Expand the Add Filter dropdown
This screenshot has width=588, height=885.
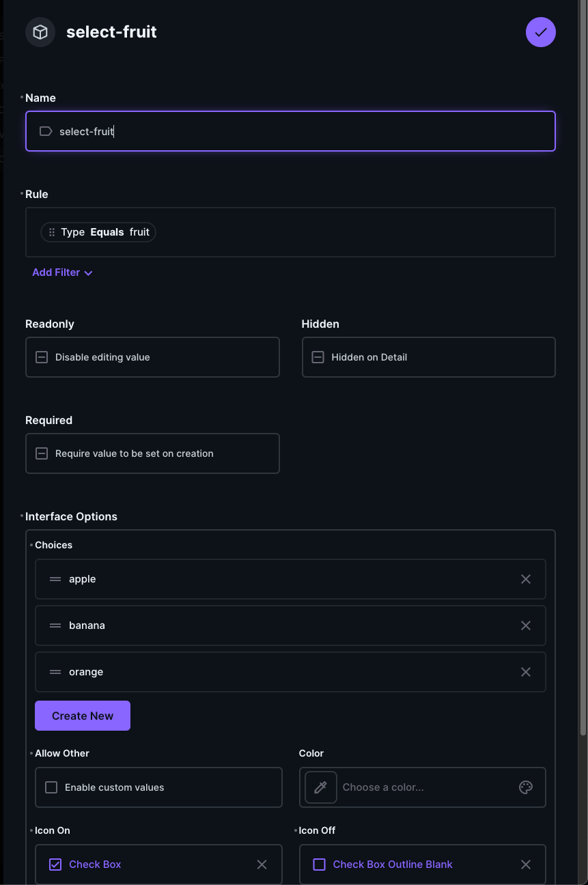(x=62, y=272)
